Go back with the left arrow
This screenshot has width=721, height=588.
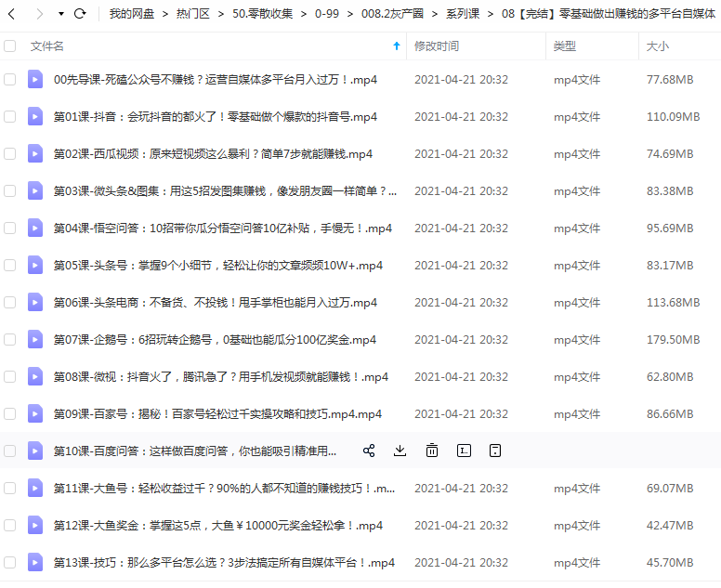tap(12, 14)
